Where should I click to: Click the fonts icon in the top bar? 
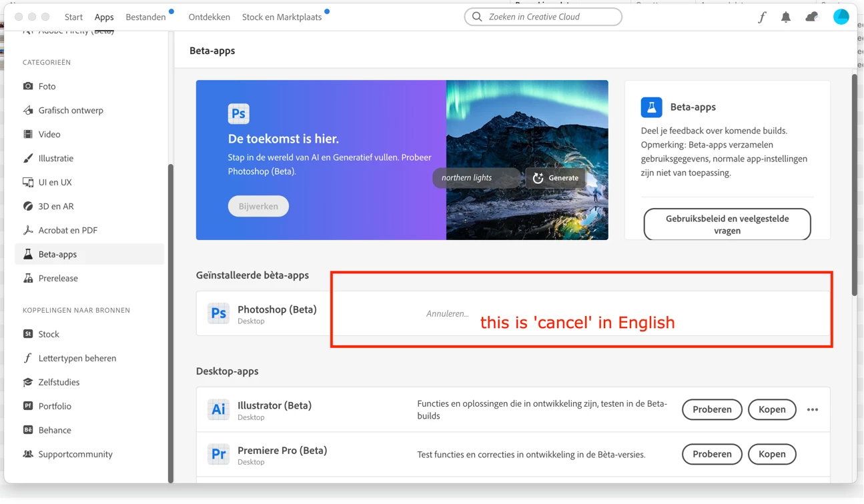(762, 17)
